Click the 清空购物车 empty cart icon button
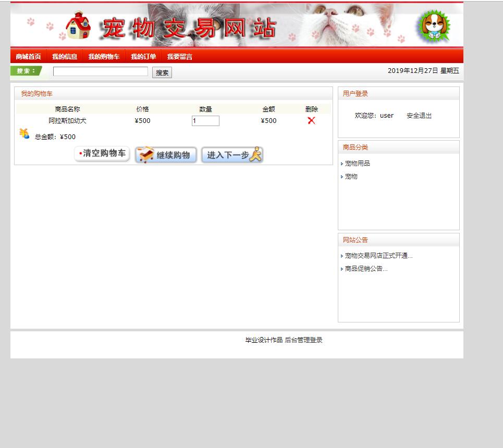This screenshot has height=448, width=503. (x=102, y=155)
